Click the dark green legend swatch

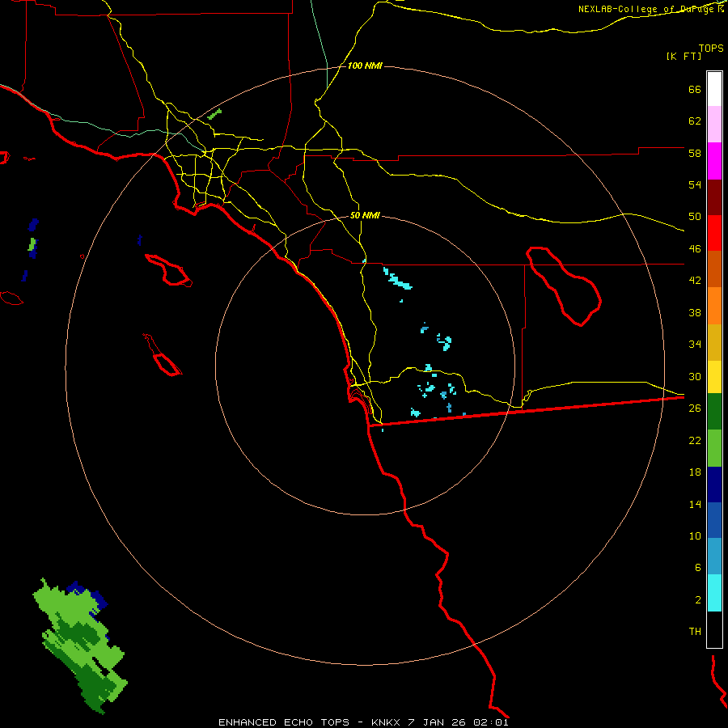click(714, 412)
